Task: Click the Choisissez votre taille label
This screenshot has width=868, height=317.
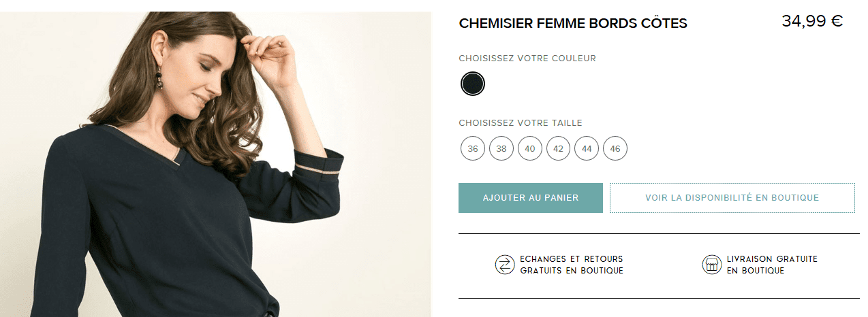Action: pyautogui.click(x=521, y=123)
